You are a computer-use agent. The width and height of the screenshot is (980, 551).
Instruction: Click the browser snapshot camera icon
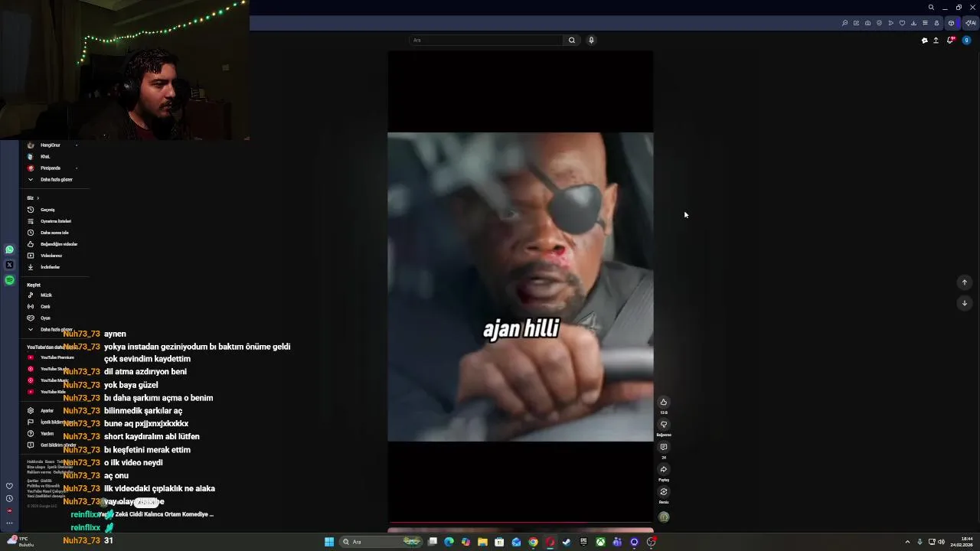pyautogui.click(x=867, y=23)
